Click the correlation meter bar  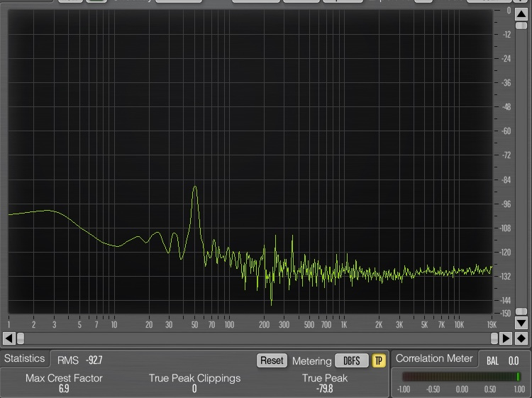(x=461, y=377)
